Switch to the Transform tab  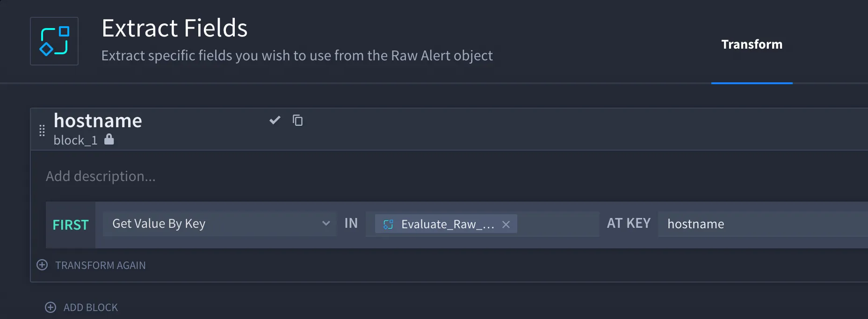point(752,44)
